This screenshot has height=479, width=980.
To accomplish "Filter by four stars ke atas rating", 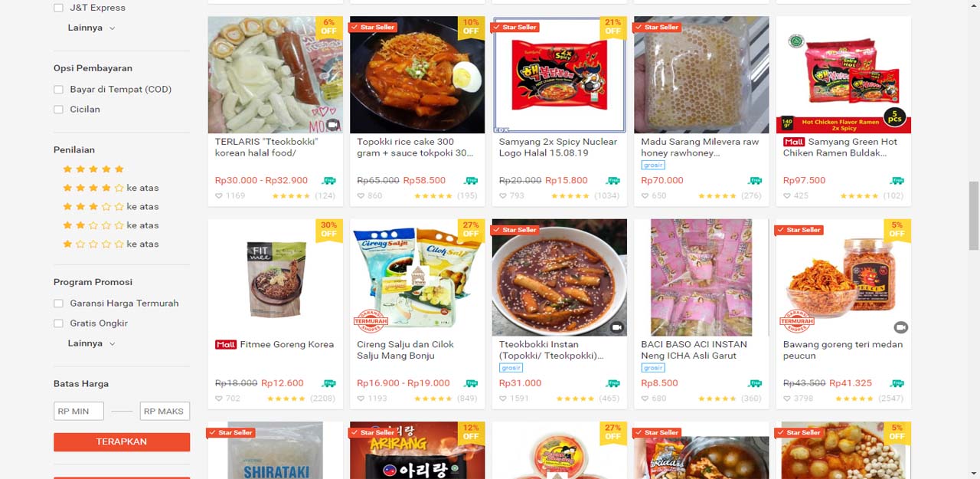I will [x=111, y=188].
